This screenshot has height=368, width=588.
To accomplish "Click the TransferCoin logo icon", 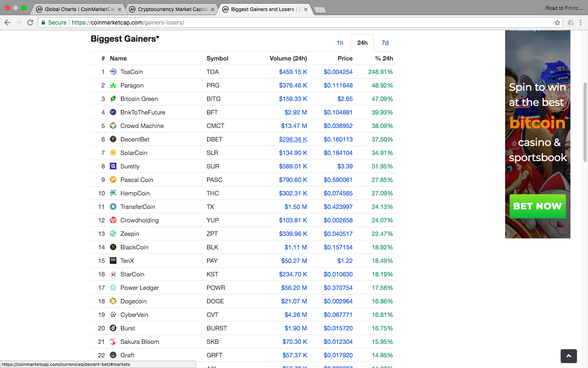I will (113, 206).
